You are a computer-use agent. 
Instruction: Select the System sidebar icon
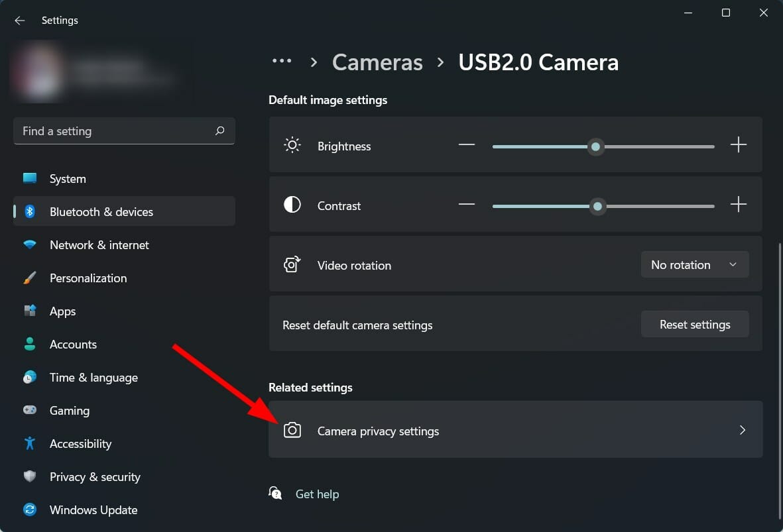pyautogui.click(x=30, y=178)
